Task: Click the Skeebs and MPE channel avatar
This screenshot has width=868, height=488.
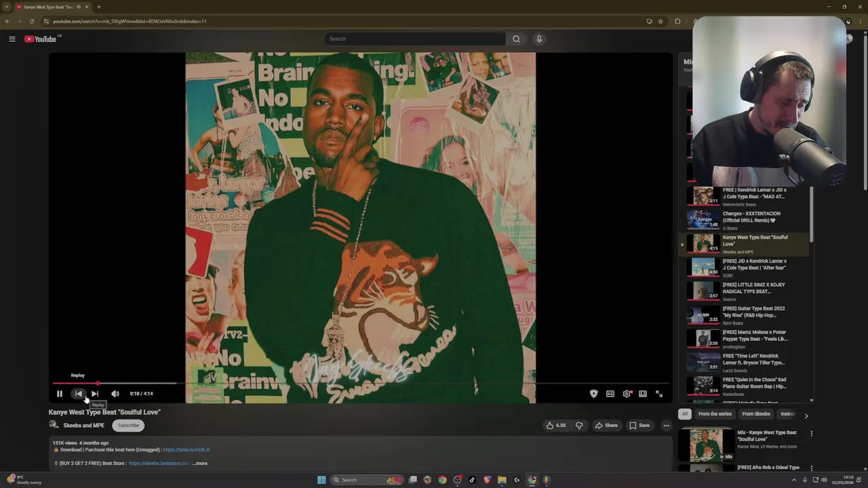Action: point(54,425)
